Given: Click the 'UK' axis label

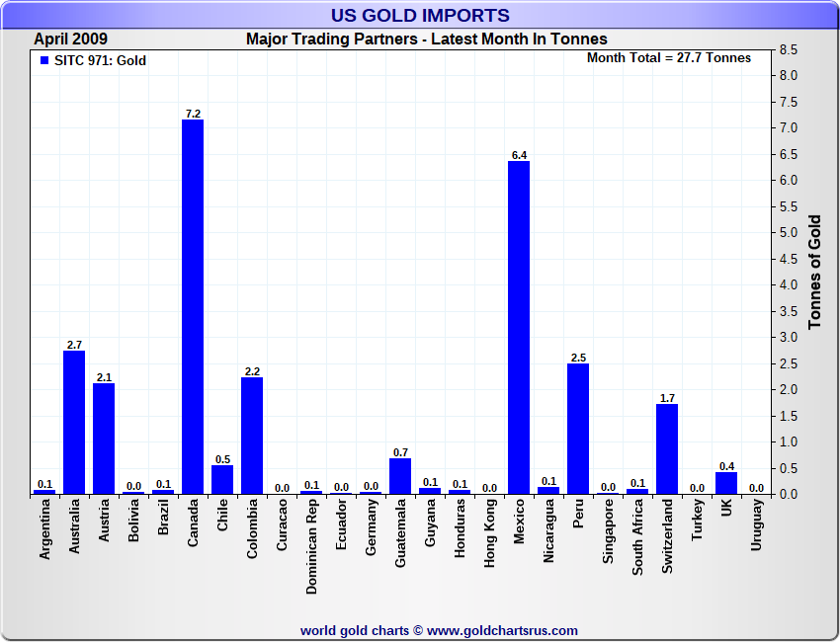Looking at the screenshot, I should coord(726,508).
